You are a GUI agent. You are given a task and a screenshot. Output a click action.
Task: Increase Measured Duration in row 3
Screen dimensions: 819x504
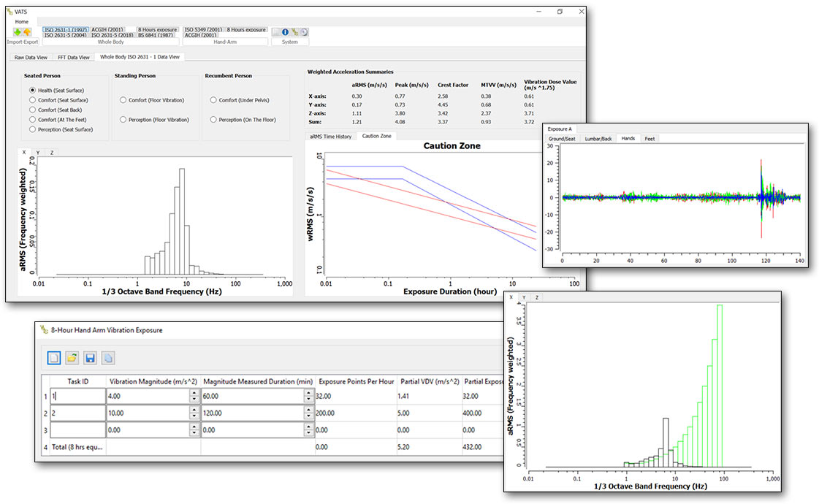(x=309, y=427)
